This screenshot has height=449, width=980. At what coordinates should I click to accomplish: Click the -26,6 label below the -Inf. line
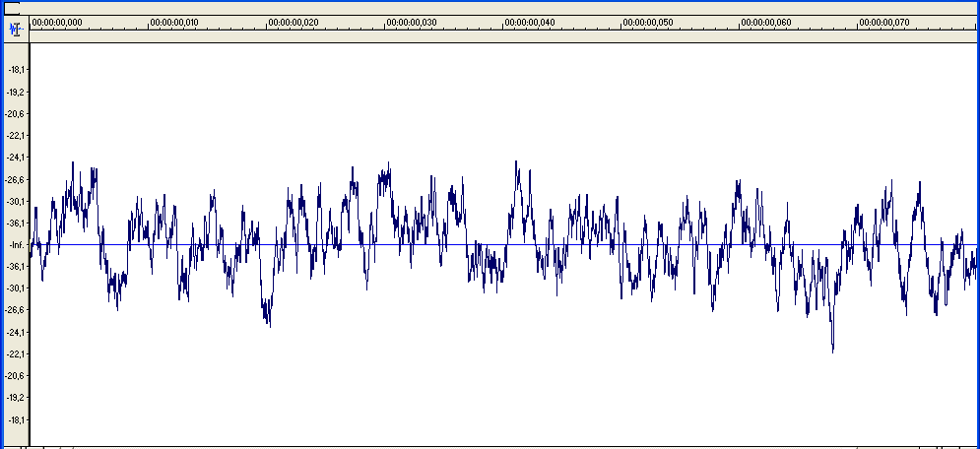[x=17, y=310]
